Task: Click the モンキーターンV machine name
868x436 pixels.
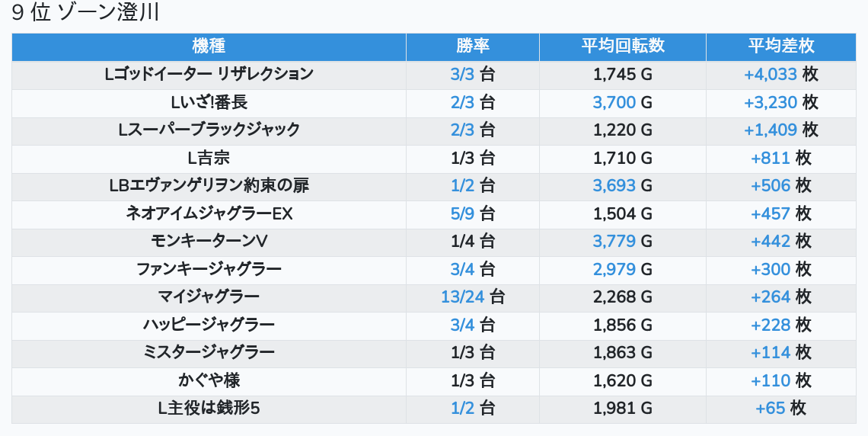Action: tap(209, 242)
